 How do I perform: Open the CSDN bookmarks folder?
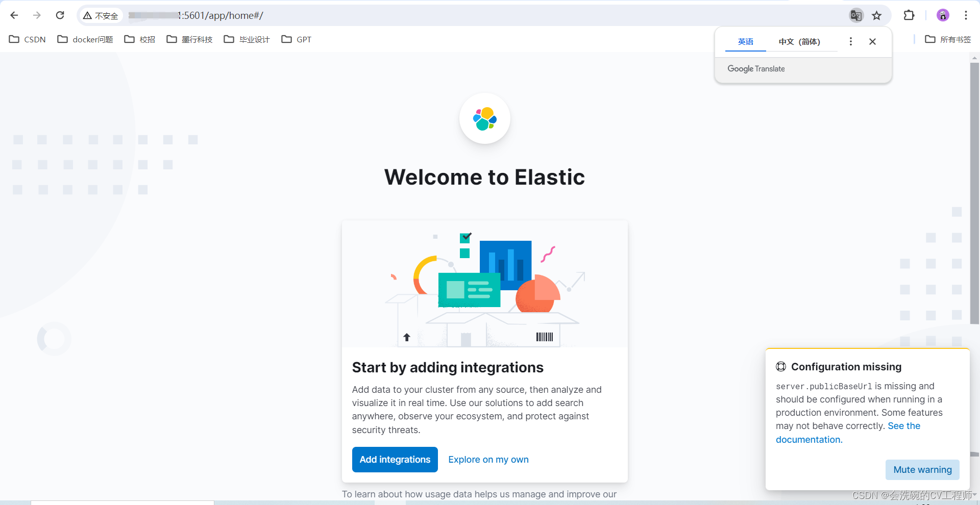coord(28,39)
